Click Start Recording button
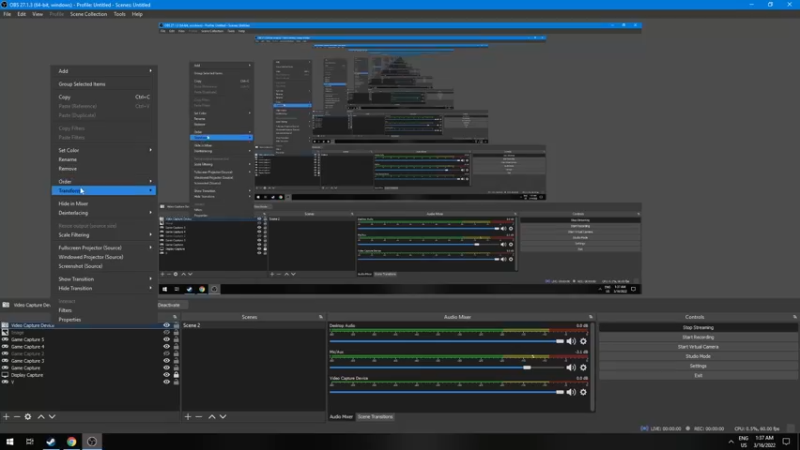 tap(697, 337)
